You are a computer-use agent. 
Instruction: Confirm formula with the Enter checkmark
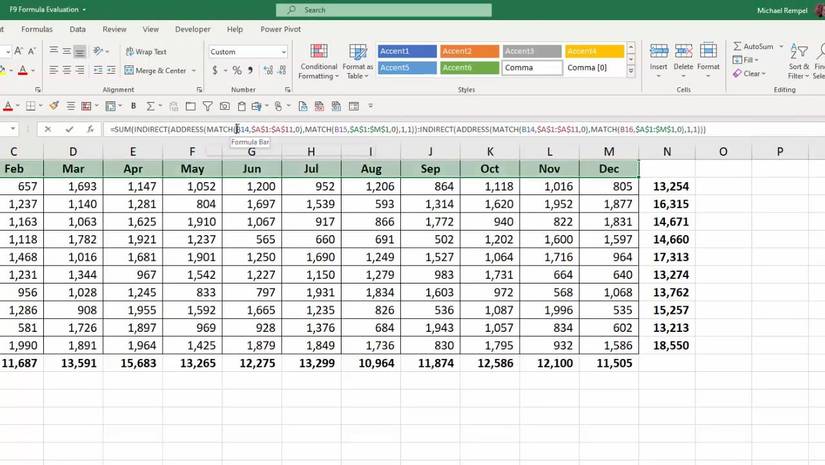69,129
